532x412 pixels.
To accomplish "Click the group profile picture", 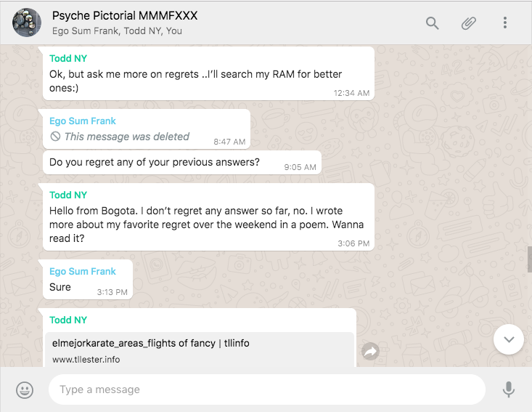I will 27,23.
